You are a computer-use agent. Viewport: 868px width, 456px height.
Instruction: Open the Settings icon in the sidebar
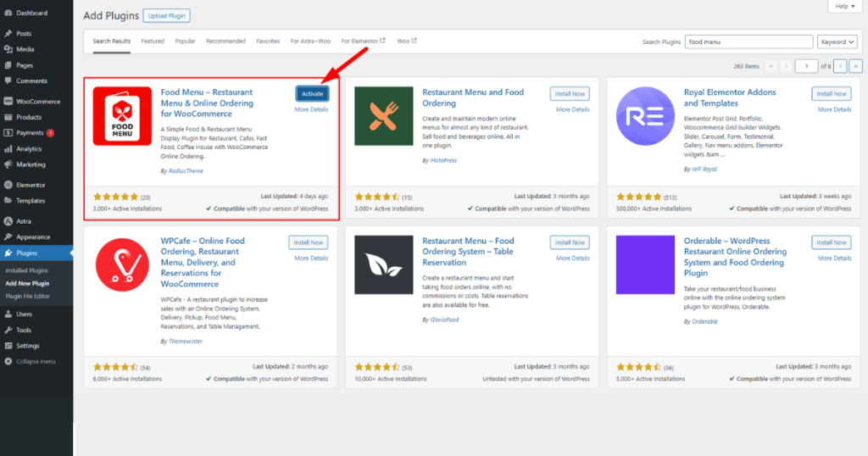click(x=8, y=346)
